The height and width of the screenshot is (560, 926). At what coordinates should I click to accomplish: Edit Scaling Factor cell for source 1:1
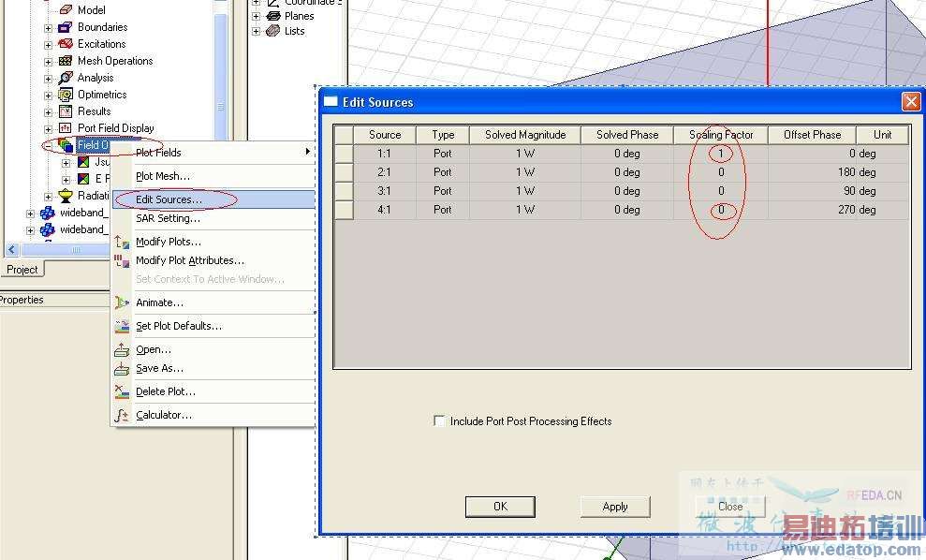(x=721, y=154)
